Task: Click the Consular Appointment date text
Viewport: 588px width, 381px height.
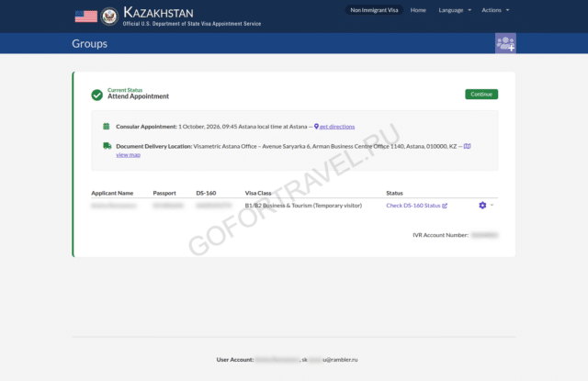Action: [x=243, y=127]
